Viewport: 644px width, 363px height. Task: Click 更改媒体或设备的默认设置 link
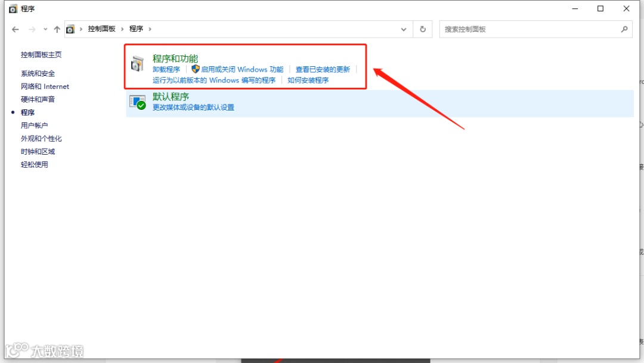pos(193,107)
